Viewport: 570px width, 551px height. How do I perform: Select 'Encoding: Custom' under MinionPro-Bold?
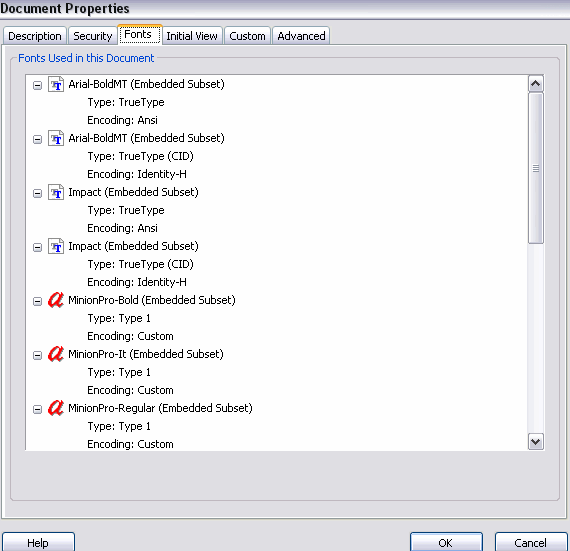pos(131,336)
